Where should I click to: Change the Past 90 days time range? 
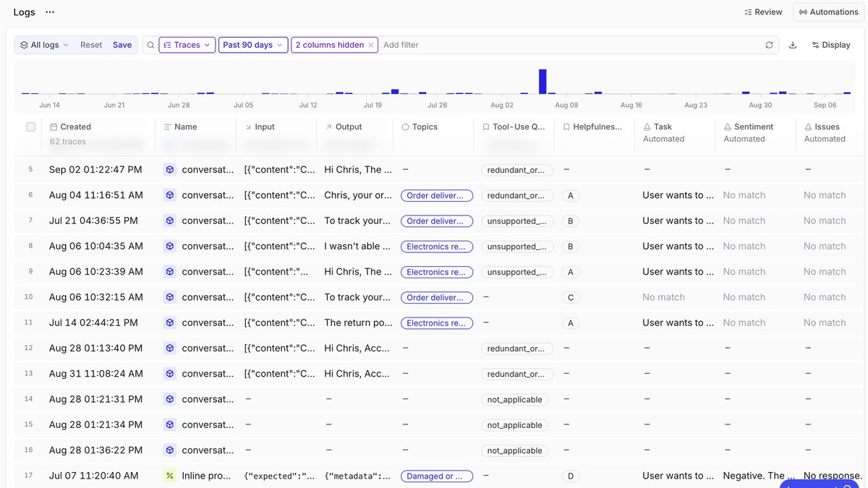(x=253, y=45)
